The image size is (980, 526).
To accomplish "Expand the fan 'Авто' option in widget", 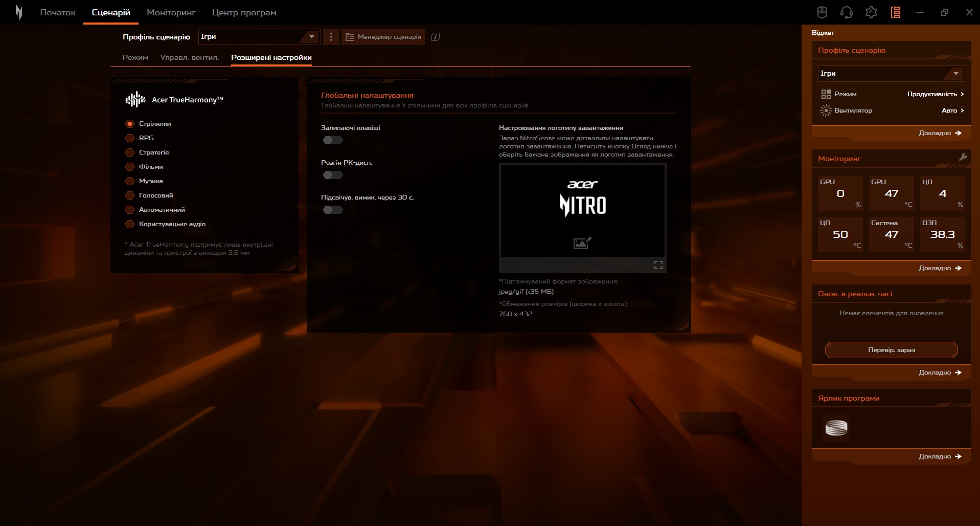I will (x=952, y=111).
